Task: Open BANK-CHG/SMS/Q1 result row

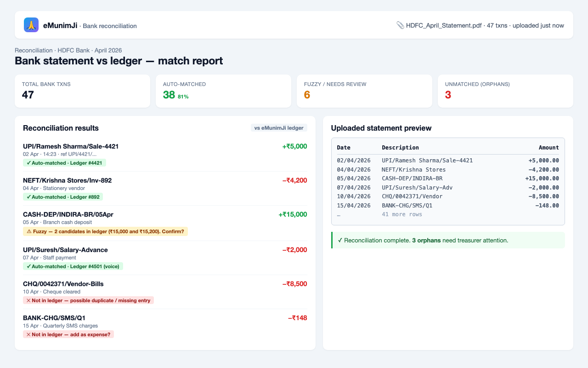Action: click(165, 326)
